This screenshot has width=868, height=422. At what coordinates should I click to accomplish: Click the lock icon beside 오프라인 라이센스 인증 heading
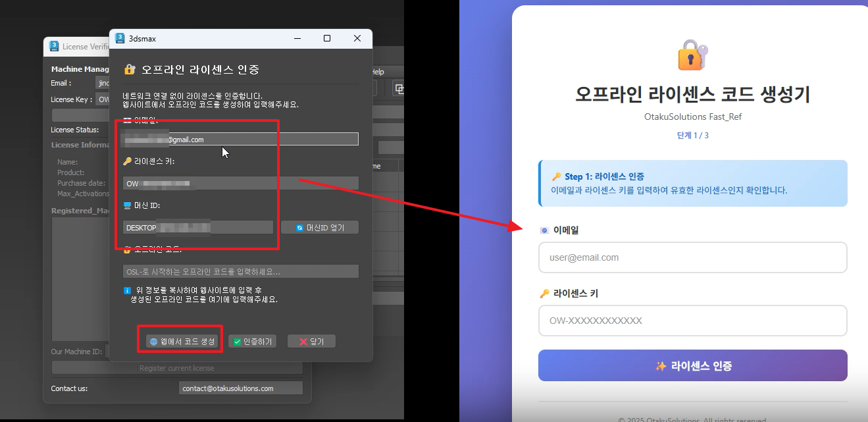130,69
